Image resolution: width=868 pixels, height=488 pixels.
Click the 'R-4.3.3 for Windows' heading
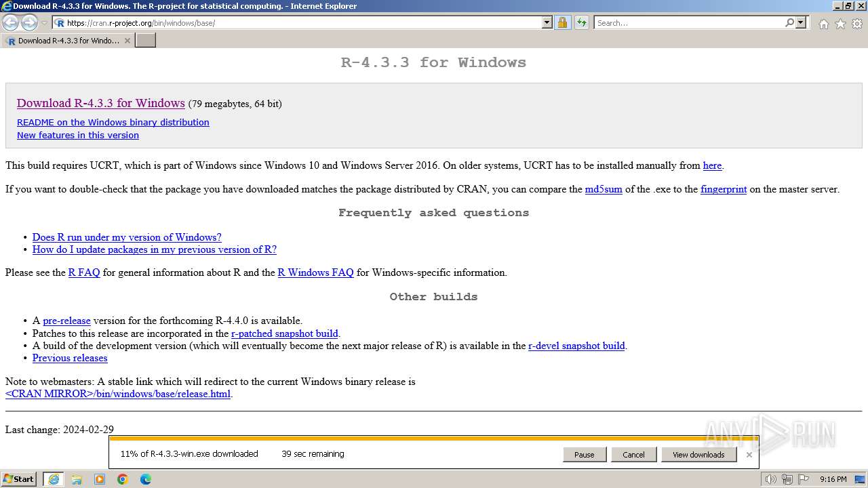click(x=433, y=62)
